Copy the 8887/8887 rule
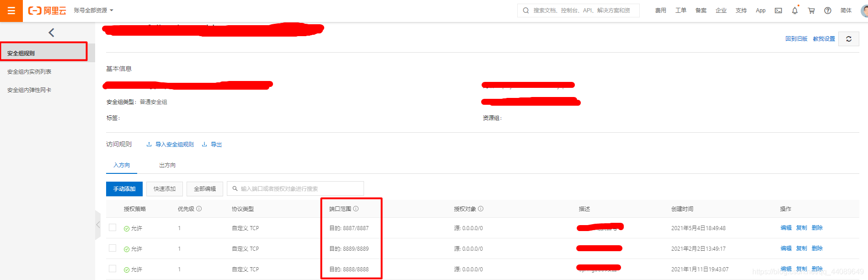 pyautogui.click(x=801, y=228)
